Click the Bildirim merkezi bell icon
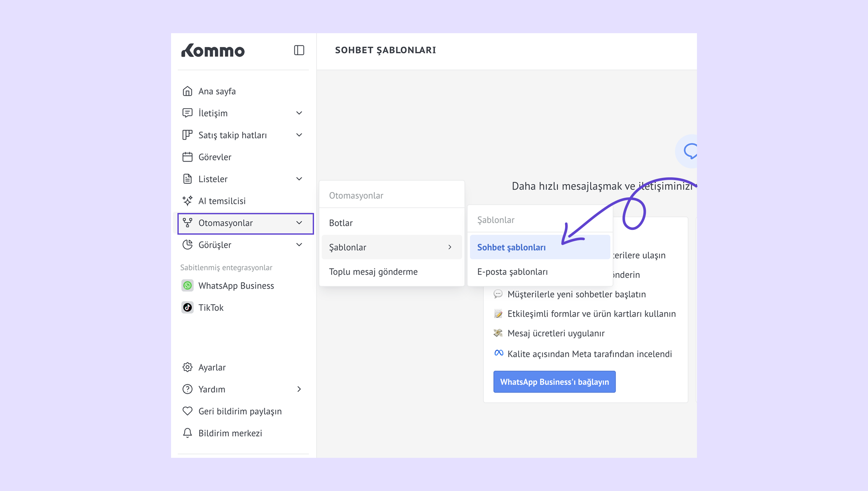Viewport: 868px width, 491px height. pos(187,433)
